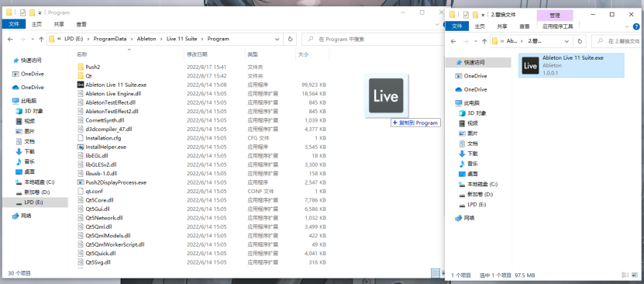
Task: Click ProgramData breadcrumb in address bar
Action: 110,39
